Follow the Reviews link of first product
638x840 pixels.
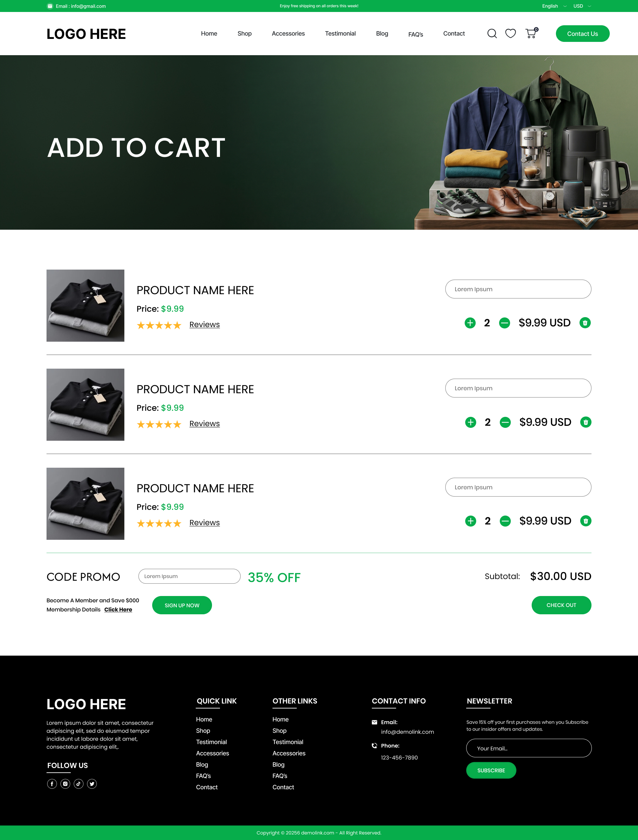pos(205,324)
